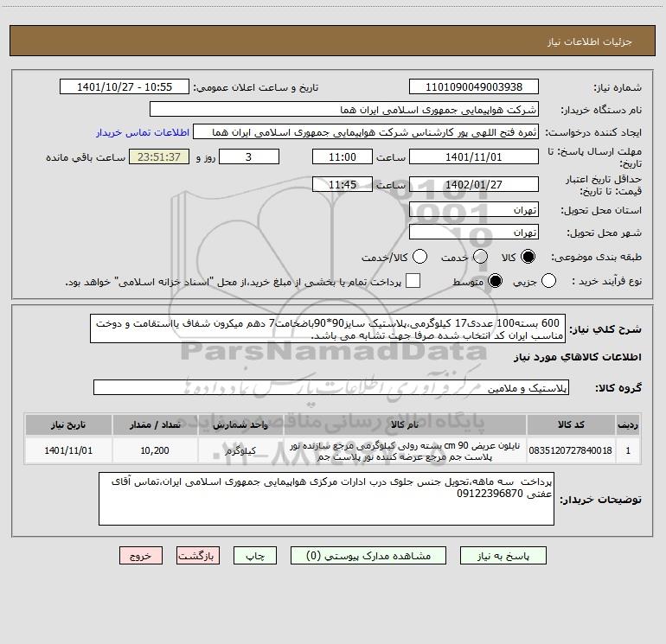
Task: Click the خروج exit button
Action: [x=141, y=556]
